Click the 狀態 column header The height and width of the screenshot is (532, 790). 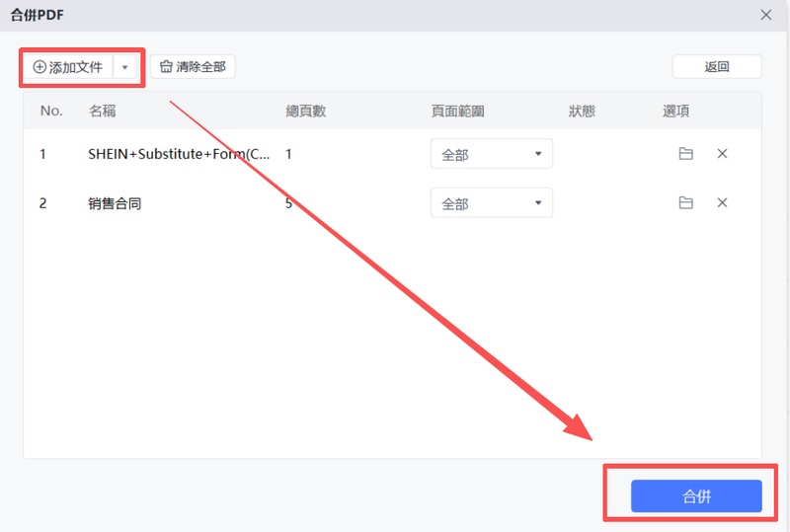point(582,111)
